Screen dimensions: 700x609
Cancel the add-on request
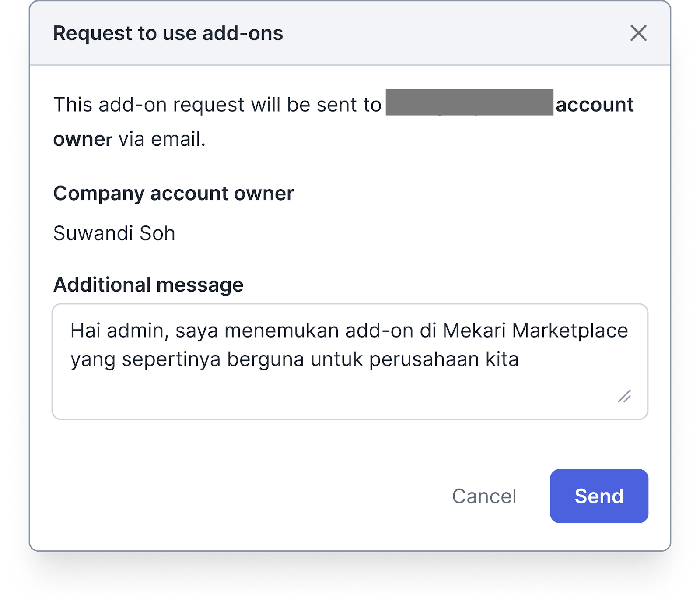point(484,496)
